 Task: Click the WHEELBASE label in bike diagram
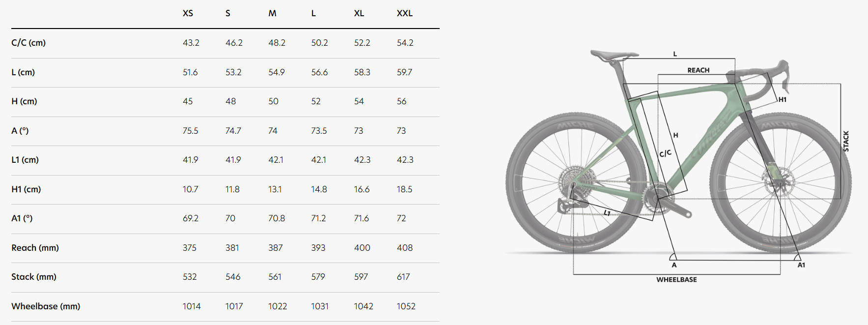click(676, 280)
